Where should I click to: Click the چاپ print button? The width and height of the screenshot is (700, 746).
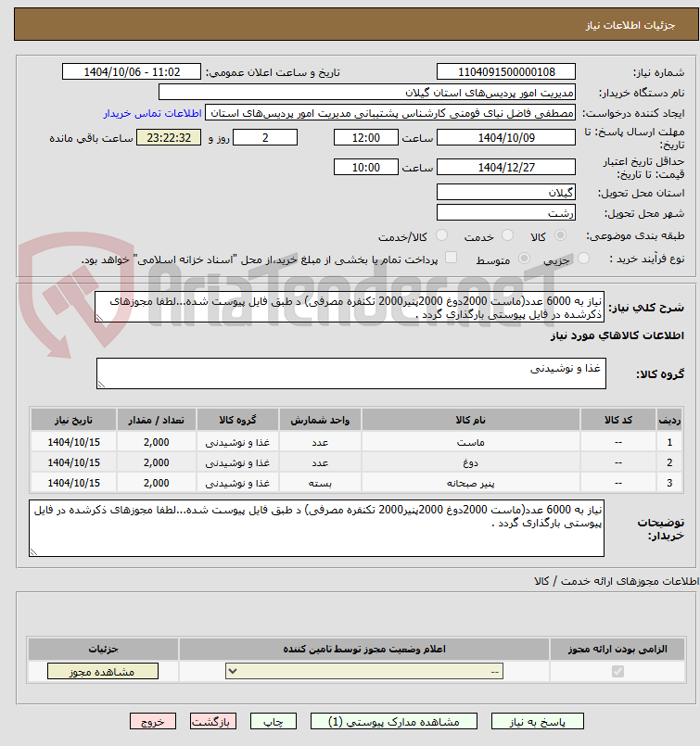coord(274,722)
